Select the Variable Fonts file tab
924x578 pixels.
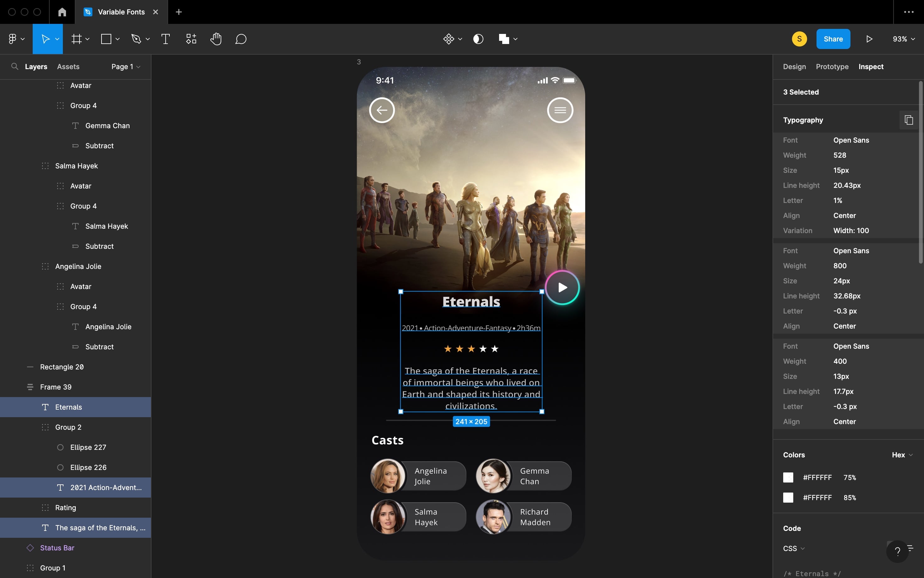coord(121,12)
